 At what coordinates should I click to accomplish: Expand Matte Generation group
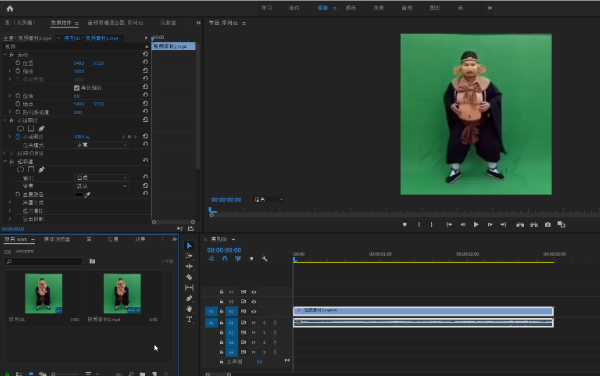[x=10, y=202]
